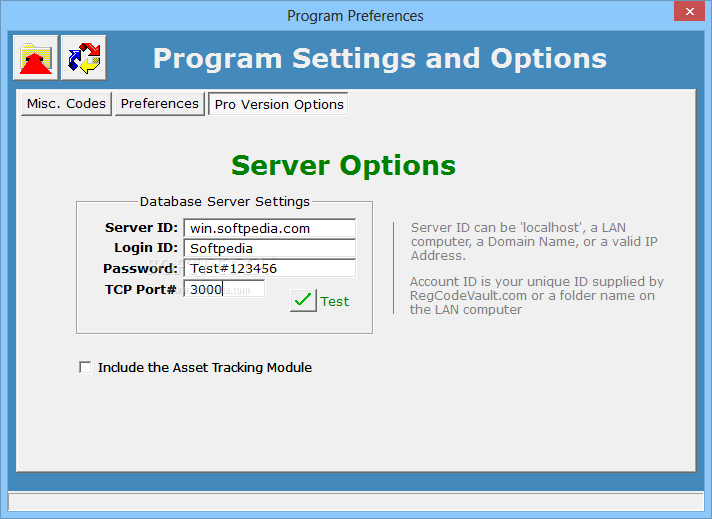Focus the Login ID text box

(x=270, y=248)
